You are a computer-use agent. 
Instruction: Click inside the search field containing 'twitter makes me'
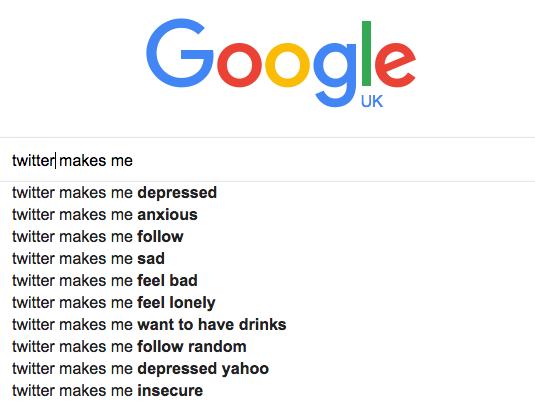268,160
